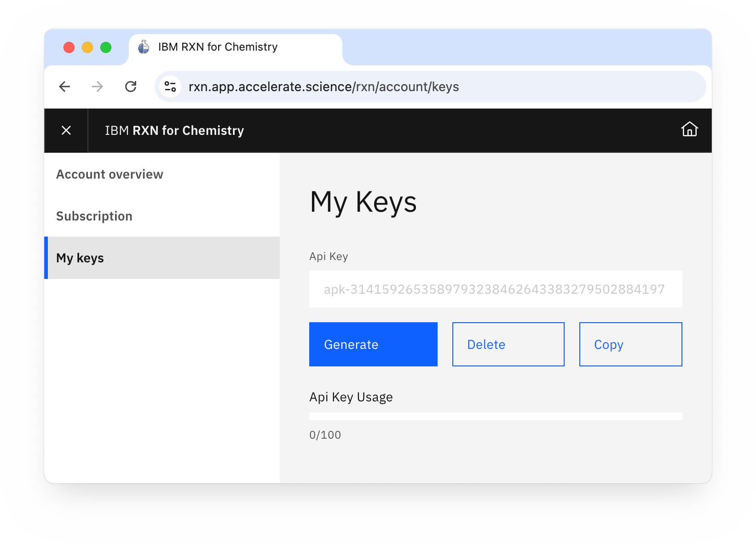This screenshot has width=756, height=545.
Task: Open site information settings icon in address bar
Action: tap(170, 87)
